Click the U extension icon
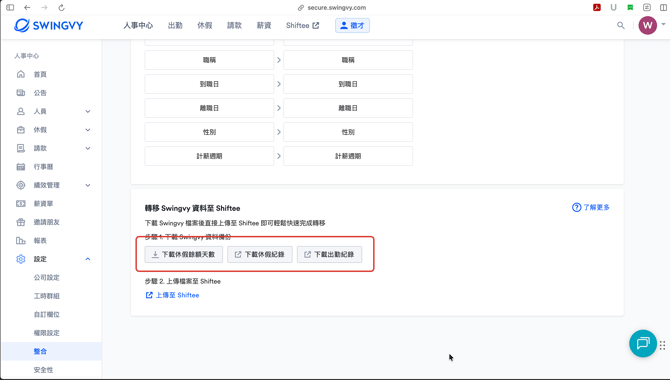This screenshot has width=670, height=380. click(x=614, y=7)
